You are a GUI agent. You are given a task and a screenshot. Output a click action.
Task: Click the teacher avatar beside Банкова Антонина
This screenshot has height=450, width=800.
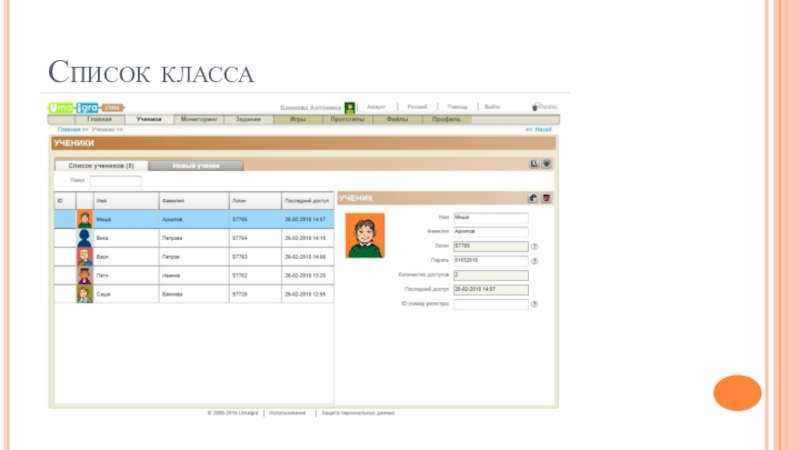(349, 108)
